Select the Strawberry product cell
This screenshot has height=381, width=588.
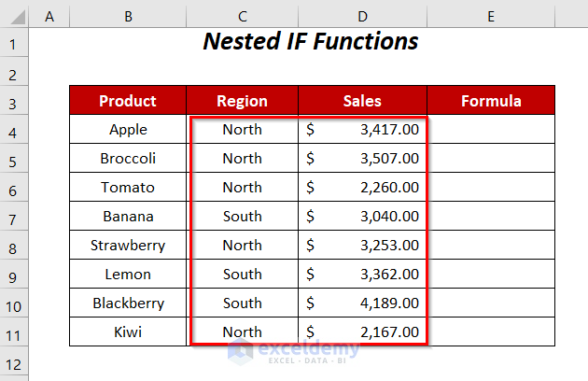point(128,246)
